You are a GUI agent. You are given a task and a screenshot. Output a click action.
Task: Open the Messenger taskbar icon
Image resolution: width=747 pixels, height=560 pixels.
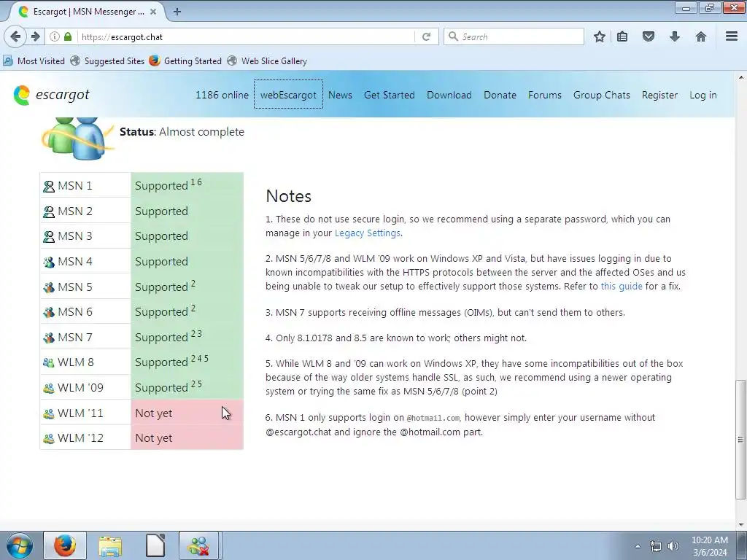coord(198,545)
